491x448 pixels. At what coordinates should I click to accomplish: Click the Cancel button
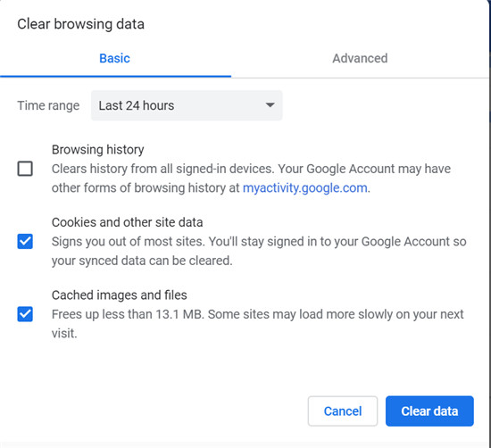(x=343, y=411)
